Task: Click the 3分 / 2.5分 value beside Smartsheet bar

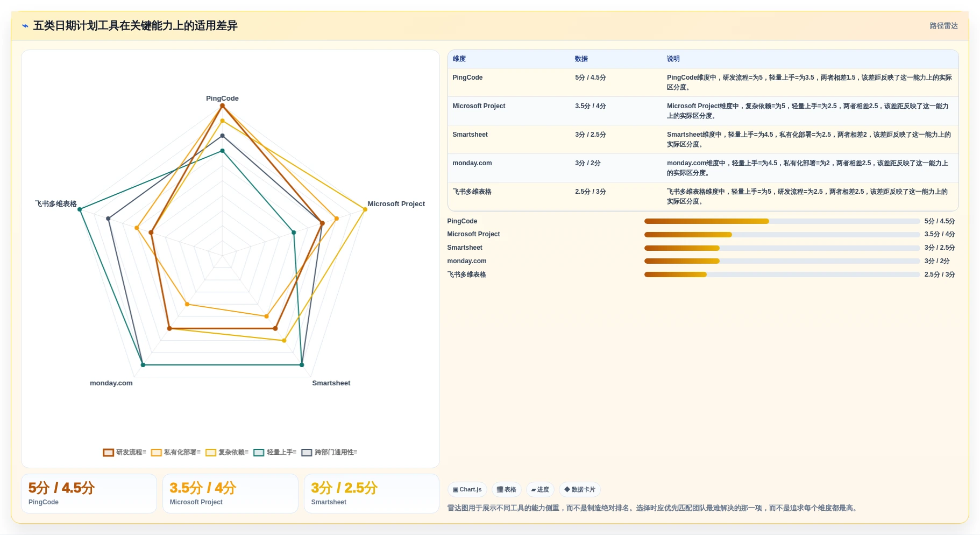Action: tap(940, 248)
